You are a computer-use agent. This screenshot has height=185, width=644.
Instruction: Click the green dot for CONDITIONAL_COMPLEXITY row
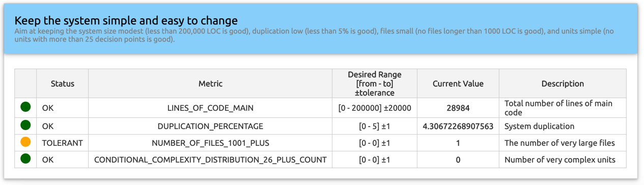point(25,159)
